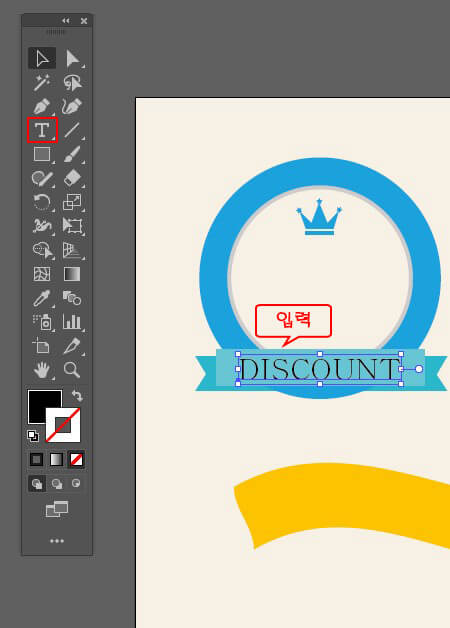Select the Selection tool (black arrow)
450x628 pixels.
(x=42, y=58)
